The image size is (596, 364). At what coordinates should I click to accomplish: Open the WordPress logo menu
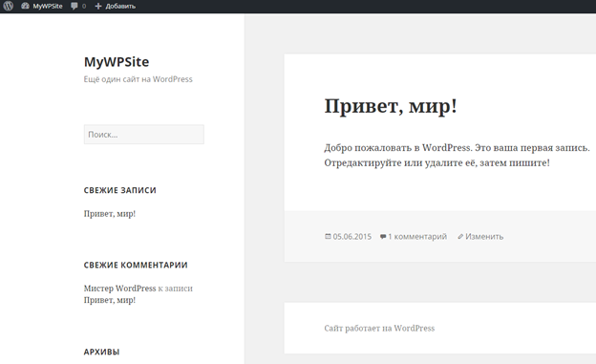[x=9, y=6]
